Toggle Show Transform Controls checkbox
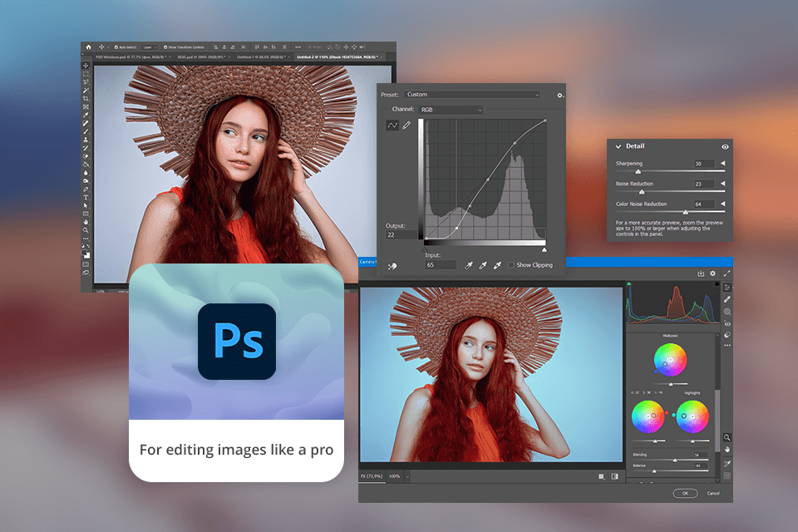Viewport: 798px width, 532px height. click(x=165, y=47)
